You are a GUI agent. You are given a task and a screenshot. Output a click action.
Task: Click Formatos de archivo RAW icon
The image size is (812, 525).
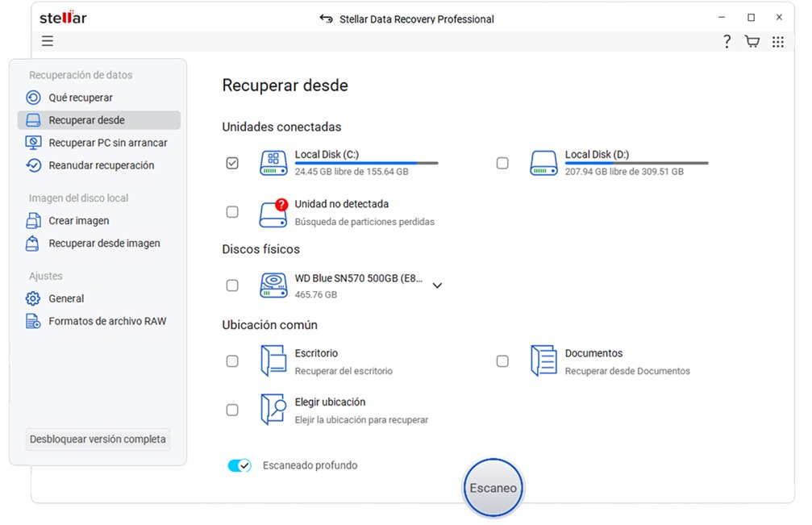point(32,320)
